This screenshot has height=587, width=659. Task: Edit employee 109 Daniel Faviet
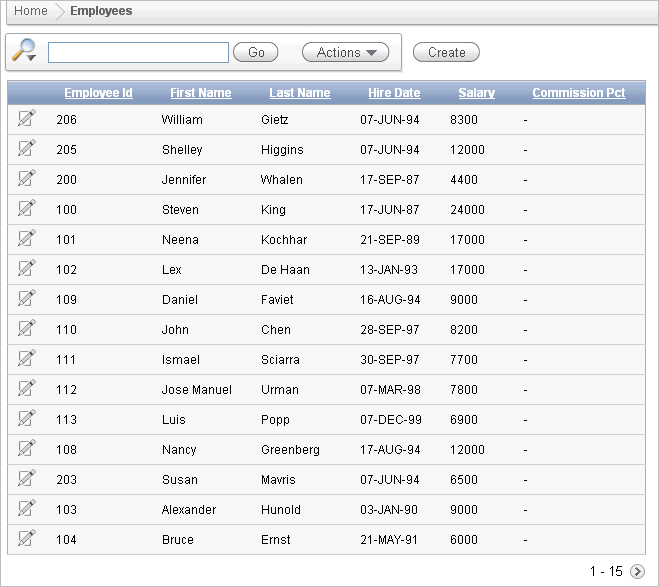(26, 298)
